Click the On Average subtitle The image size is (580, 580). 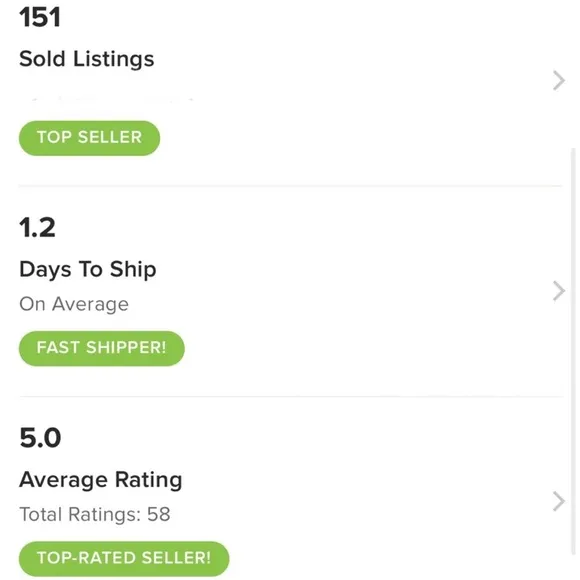click(x=74, y=304)
